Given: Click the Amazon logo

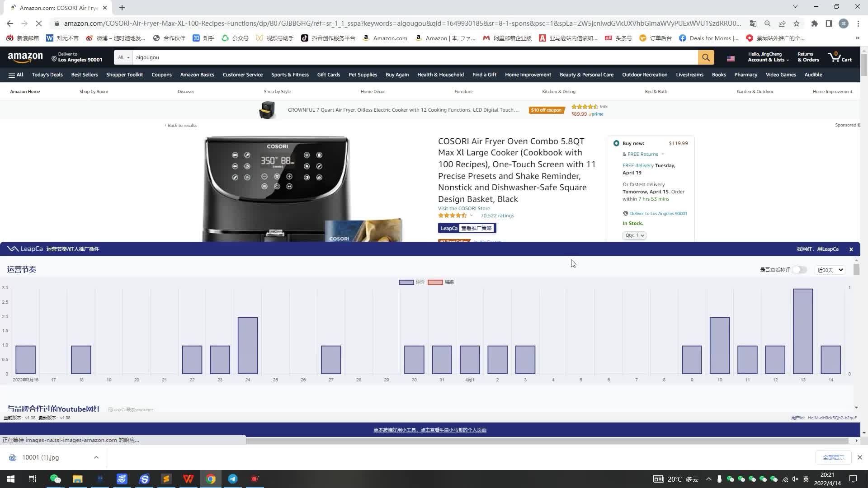Looking at the screenshot, I should [x=25, y=57].
